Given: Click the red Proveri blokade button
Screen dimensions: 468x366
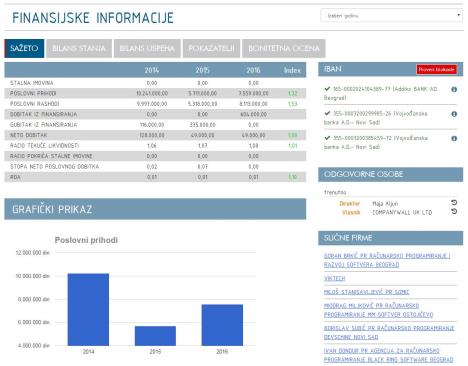Looking at the screenshot, I should pos(436,69).
